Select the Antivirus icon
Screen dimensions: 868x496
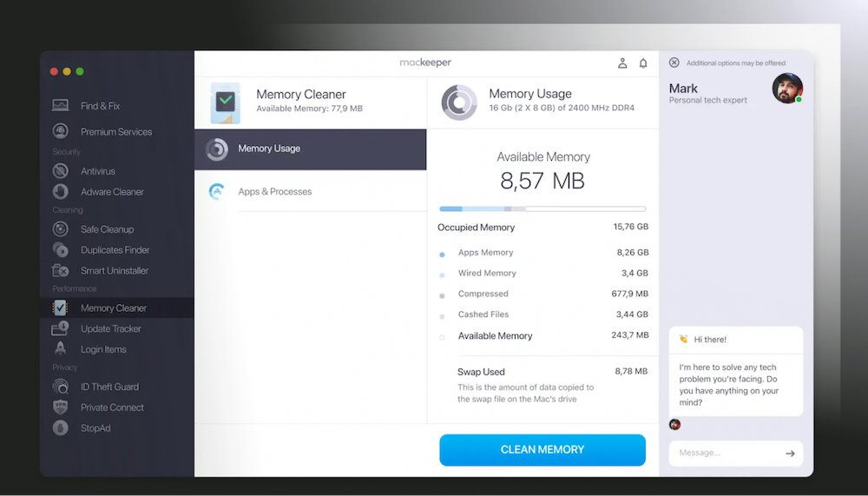point(61,171)
